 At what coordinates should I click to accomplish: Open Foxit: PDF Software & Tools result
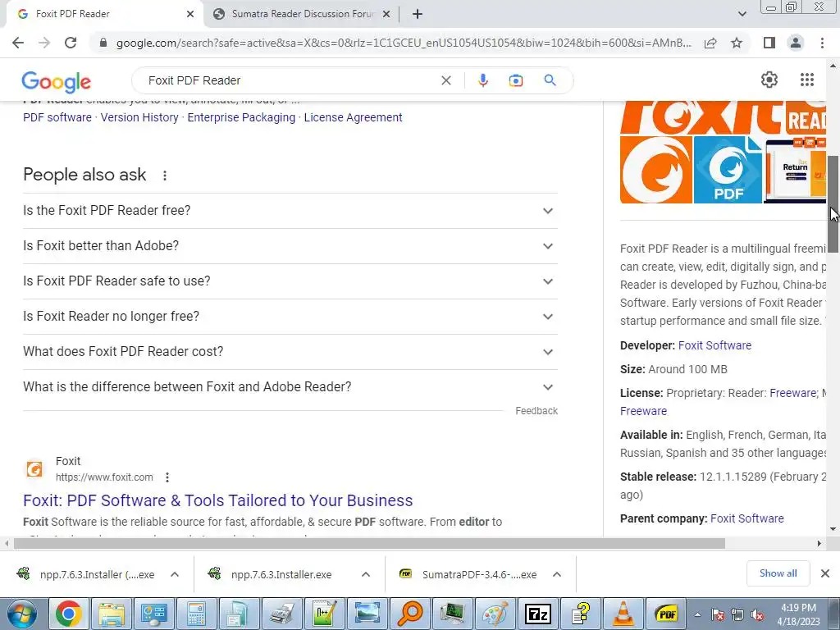click(218, 500)
